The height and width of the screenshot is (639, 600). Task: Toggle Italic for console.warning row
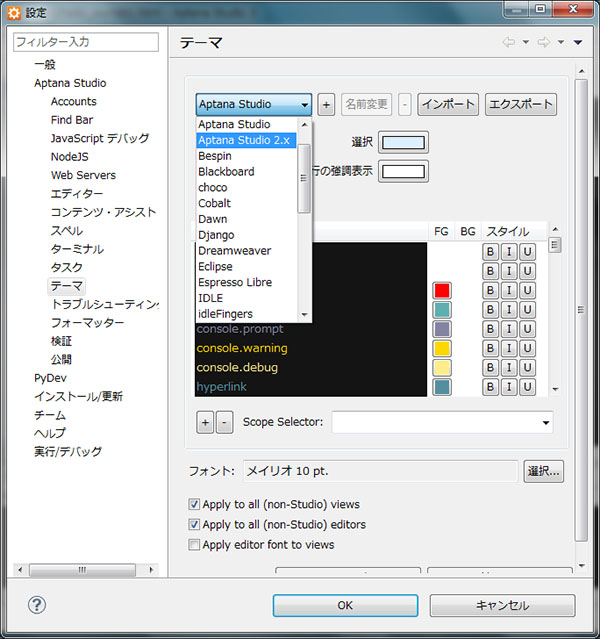(509, 348)
